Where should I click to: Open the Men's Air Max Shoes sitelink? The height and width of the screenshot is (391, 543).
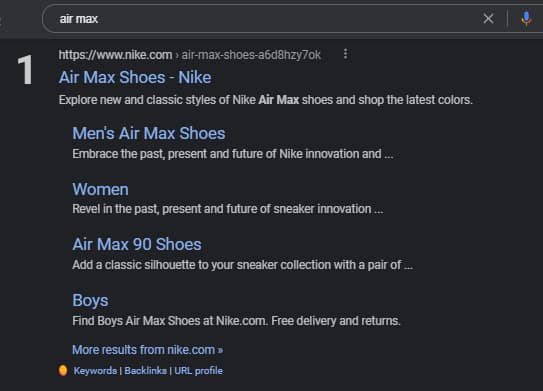pos(149,133)
